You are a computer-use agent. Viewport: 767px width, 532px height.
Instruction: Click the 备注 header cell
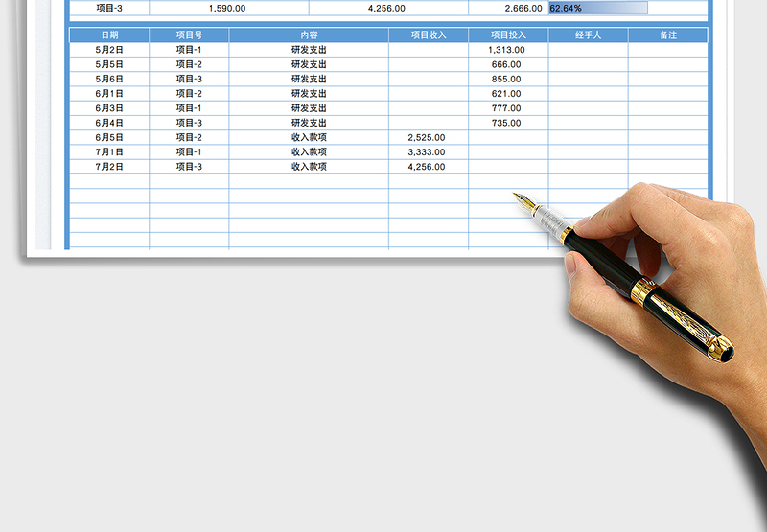point(668,35)
